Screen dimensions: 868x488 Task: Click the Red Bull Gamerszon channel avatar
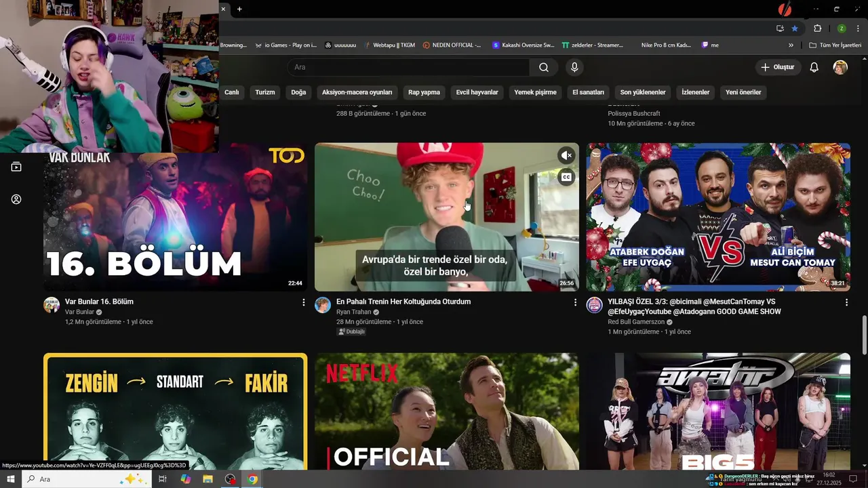tap(594, 305)
